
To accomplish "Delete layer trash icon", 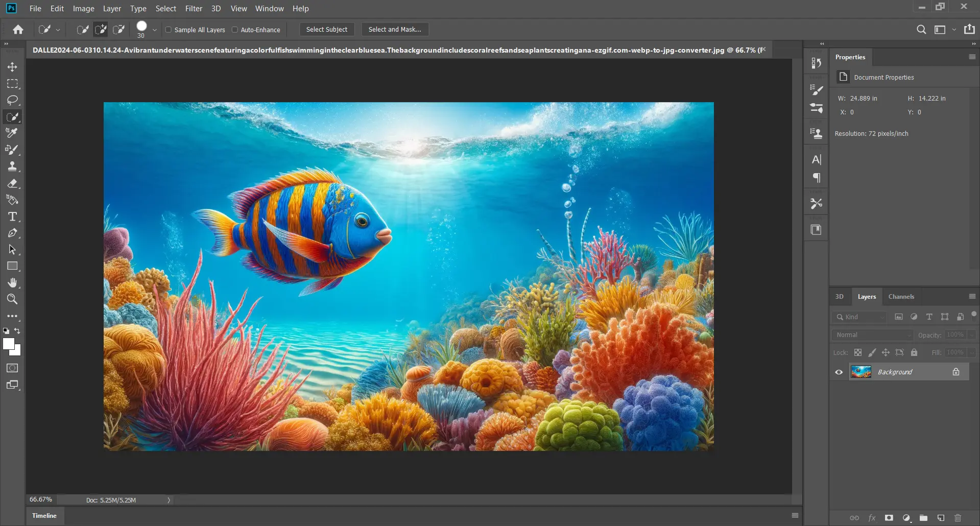I will click(x=958, y=518).
